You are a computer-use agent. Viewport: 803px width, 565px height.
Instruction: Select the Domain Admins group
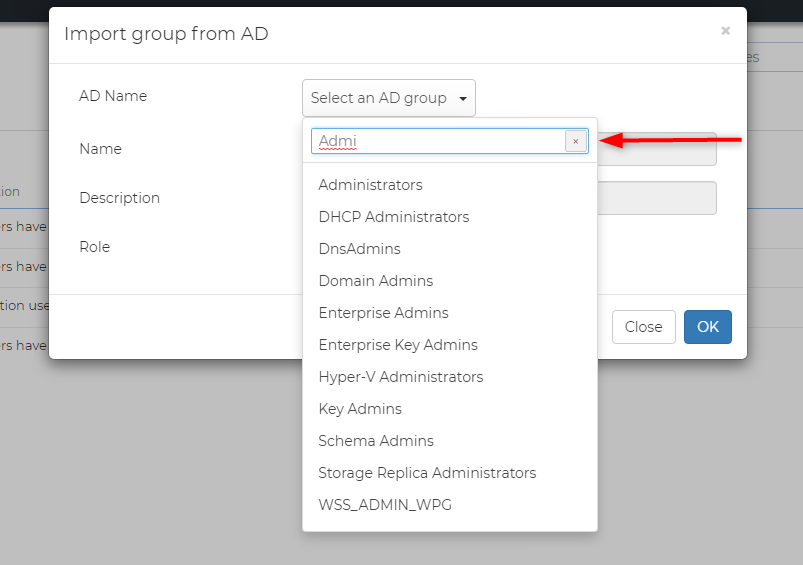point(375,281)
